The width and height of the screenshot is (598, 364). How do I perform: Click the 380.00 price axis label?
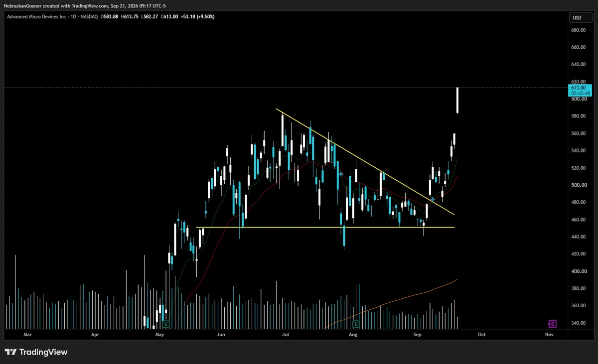click(x=579, y=288)
